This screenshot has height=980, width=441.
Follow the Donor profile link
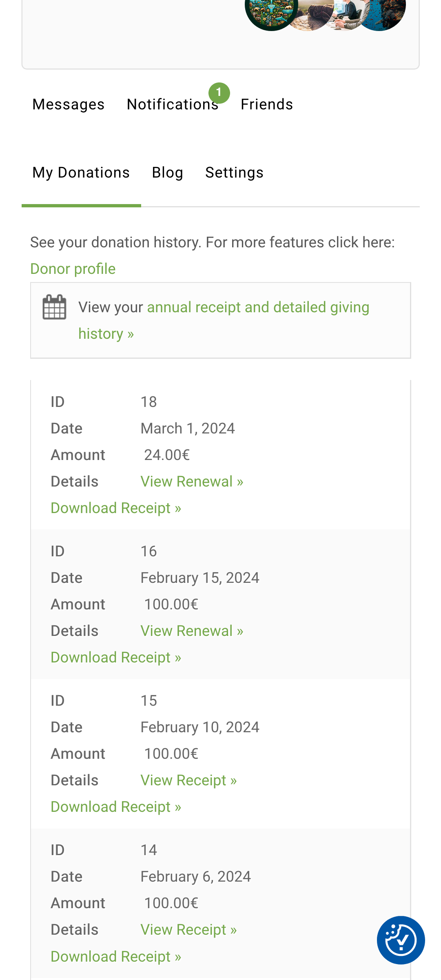click(73, 269)
